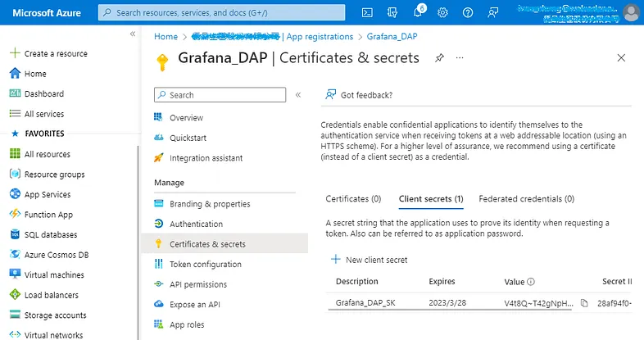Open Resource groups favorite
This screenshot has height=340, width=644.
point(48,175)
